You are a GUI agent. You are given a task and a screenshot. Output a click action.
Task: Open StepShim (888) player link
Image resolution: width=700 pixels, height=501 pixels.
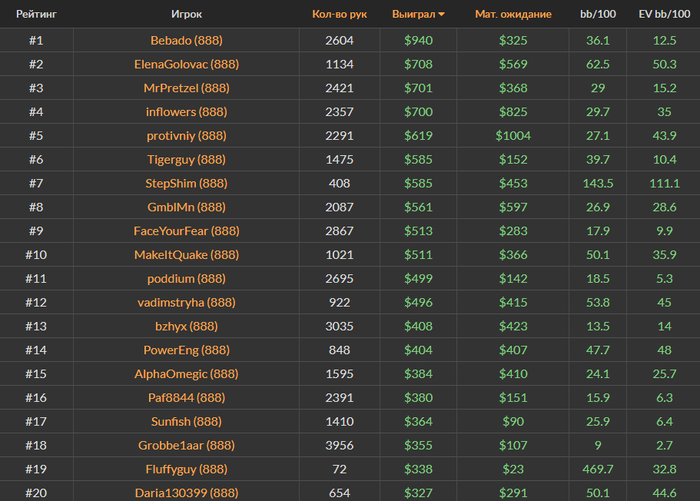tap(186, 183)
